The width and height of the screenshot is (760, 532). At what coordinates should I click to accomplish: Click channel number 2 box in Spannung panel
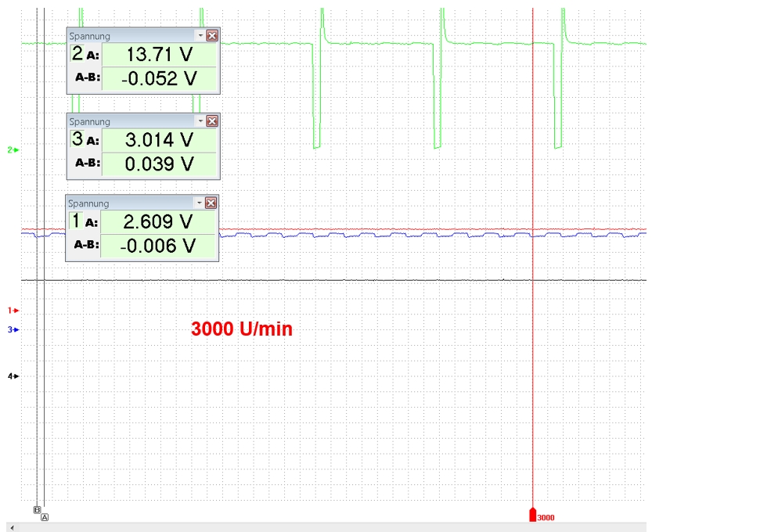[77, 53]
